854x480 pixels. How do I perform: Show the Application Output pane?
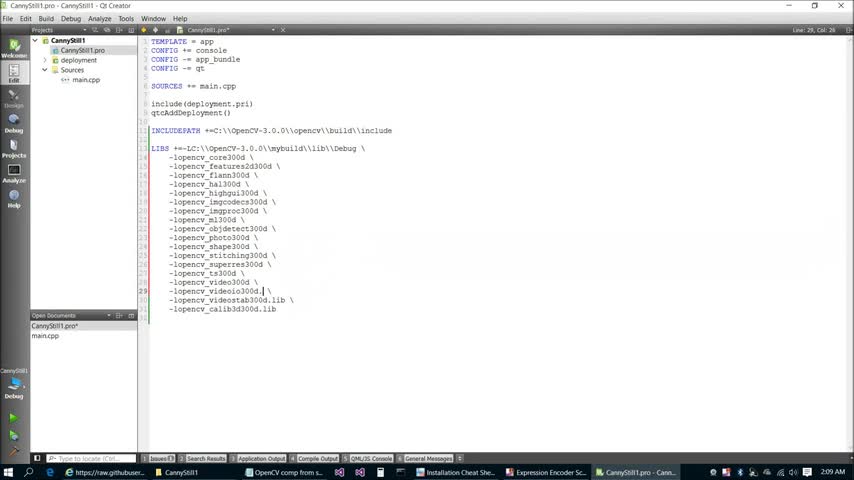(258, 459)
